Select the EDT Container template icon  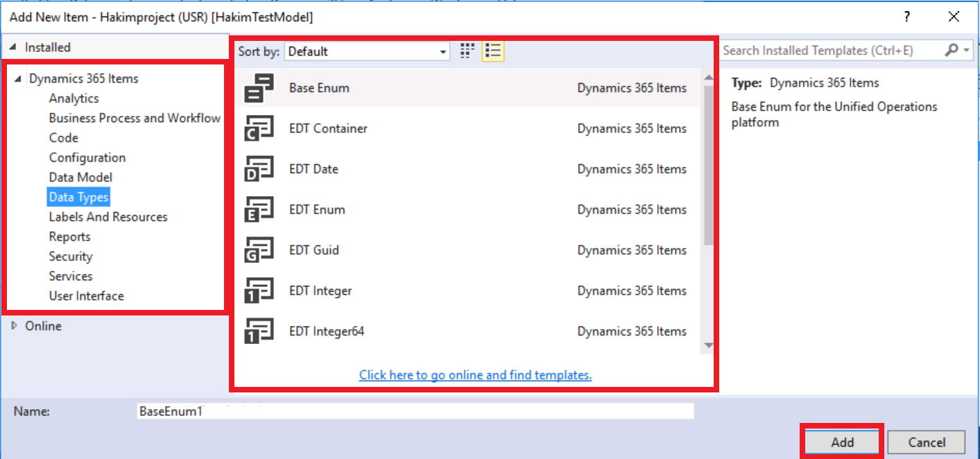click(259, 128)
